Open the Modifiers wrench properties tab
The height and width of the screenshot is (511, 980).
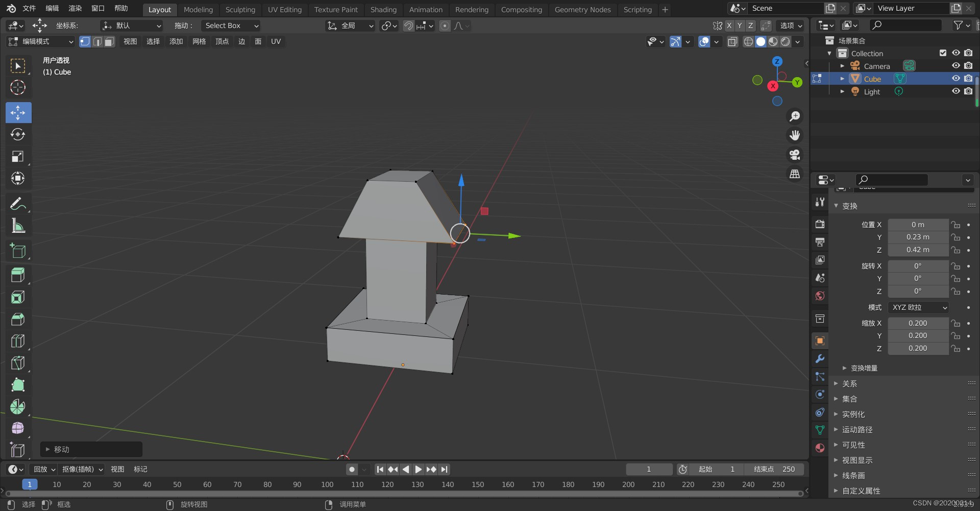[820, 359]
